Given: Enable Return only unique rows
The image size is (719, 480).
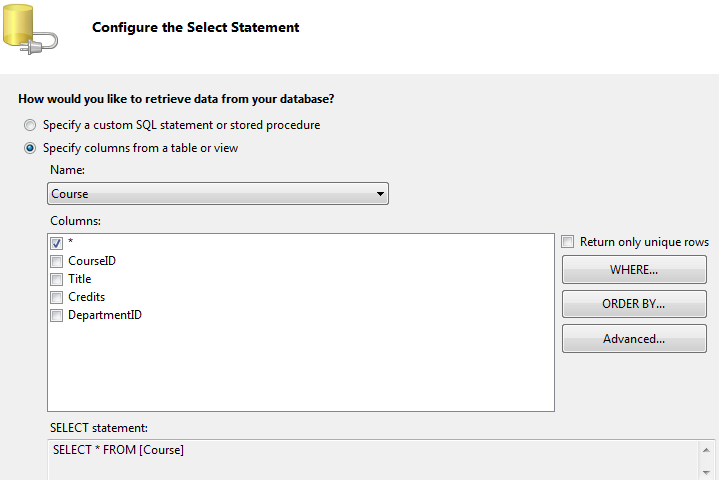Looking at the screenshot, I should 568,242.
